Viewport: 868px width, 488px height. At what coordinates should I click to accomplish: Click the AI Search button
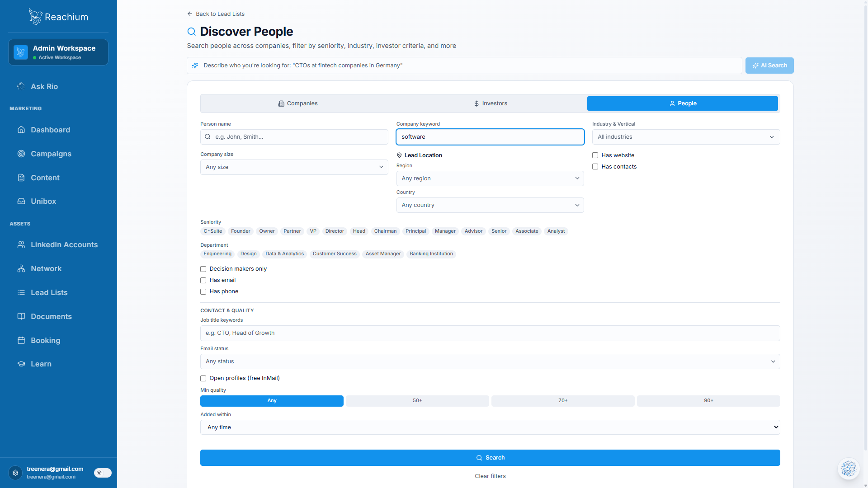pyautogui.click(x=769, y=66)
